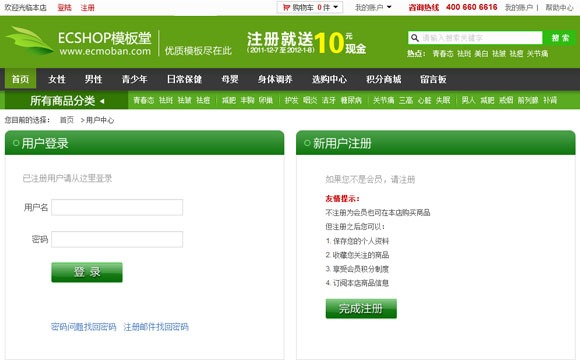The width and height of the screenshot is (580, 361).
Task: Click the 新用户注册 panel header
Action: coord(436,143)
